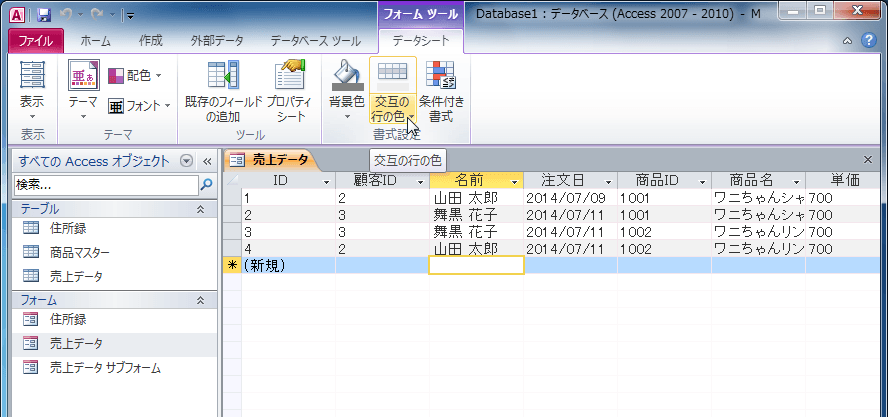The height and width of the screenshot is (417, 888).
Task: Select 売上データ サブフォーム form
Action: (114, 368)
